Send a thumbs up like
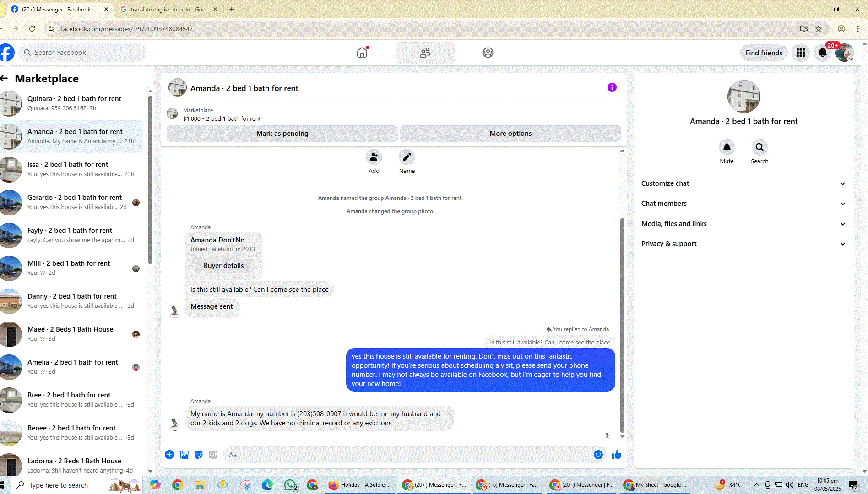The image size is (868, 494). click(x=617, y=455)
